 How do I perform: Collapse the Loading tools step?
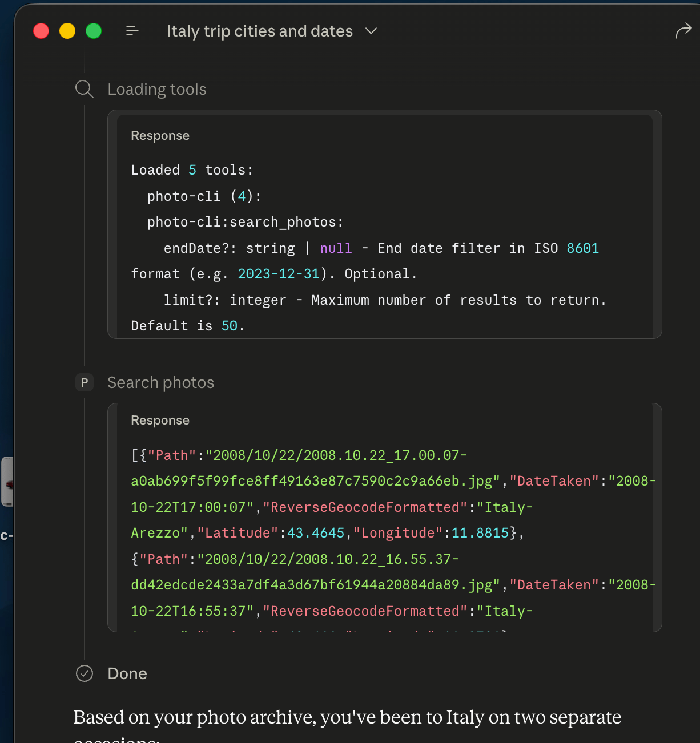coord(157,89)
